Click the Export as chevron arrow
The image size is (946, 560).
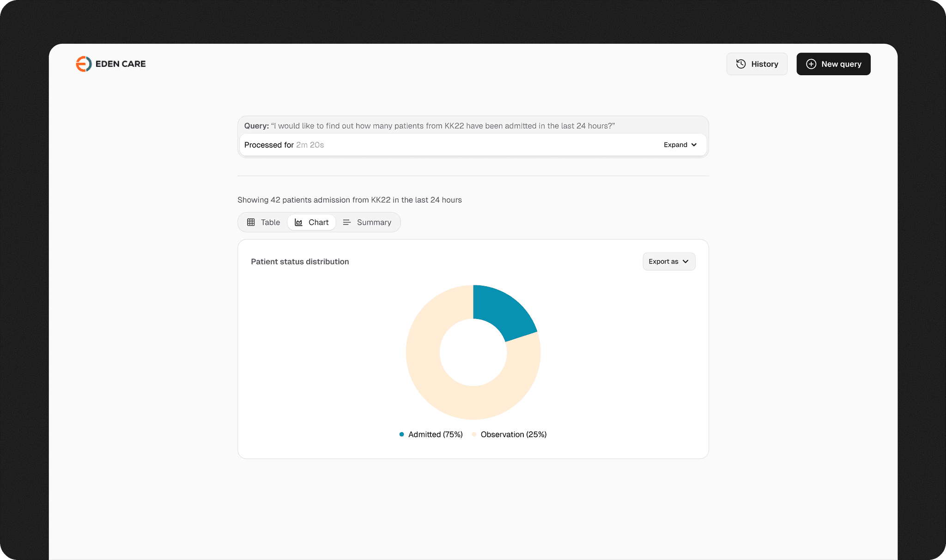click(x=685, y=261)
